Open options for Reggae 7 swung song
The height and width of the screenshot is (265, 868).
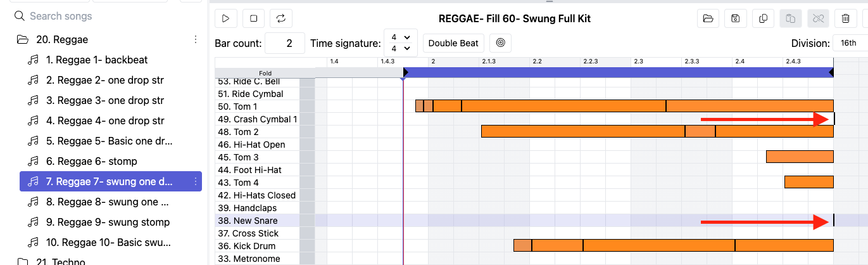(x=196, y=182)
